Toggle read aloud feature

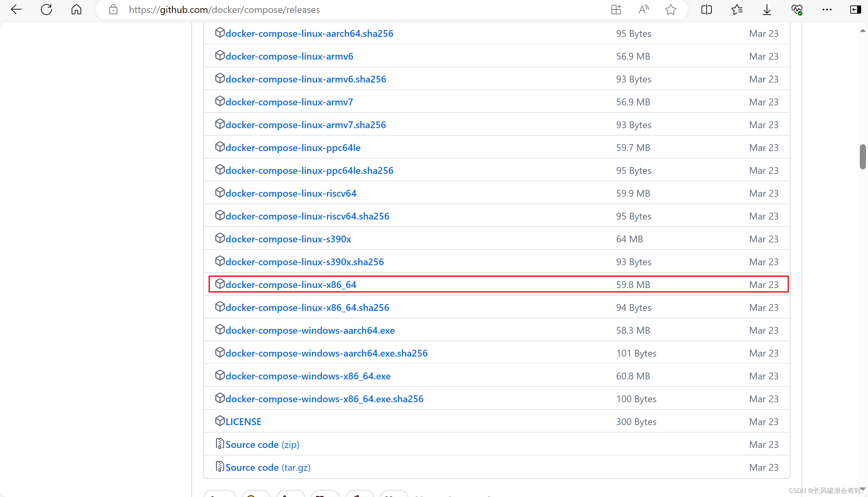[x=643, y=10]
